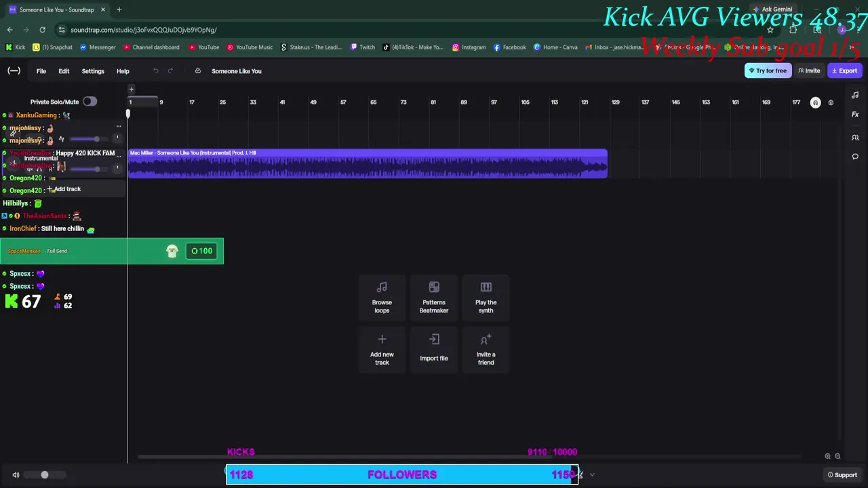
Task: Open a new browser tab
Action: [x=119, y=9]
